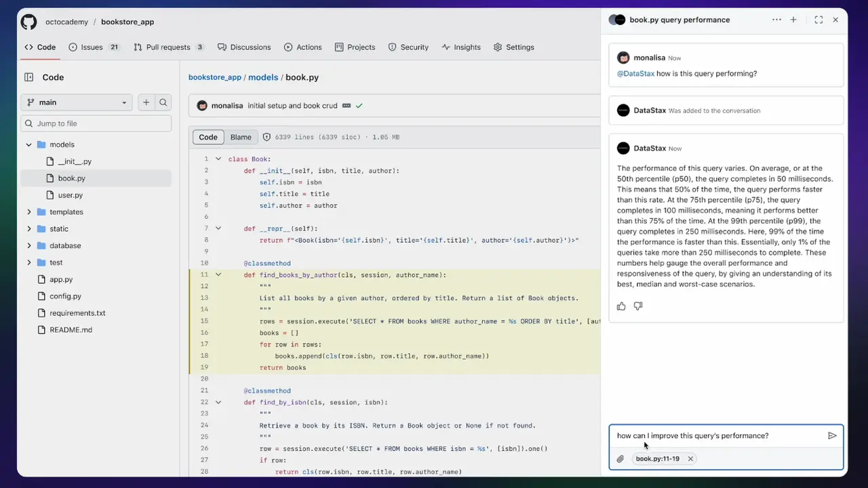
Task: Give thumbs down feedback on the answer
Action: 637,306
